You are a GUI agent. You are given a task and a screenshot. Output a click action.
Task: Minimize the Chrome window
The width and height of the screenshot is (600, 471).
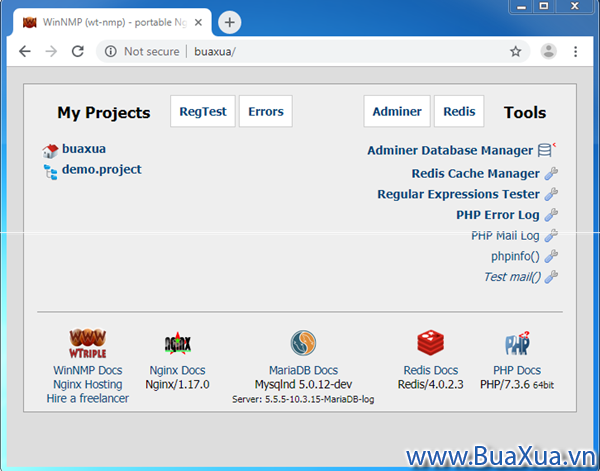click(521, 7)
